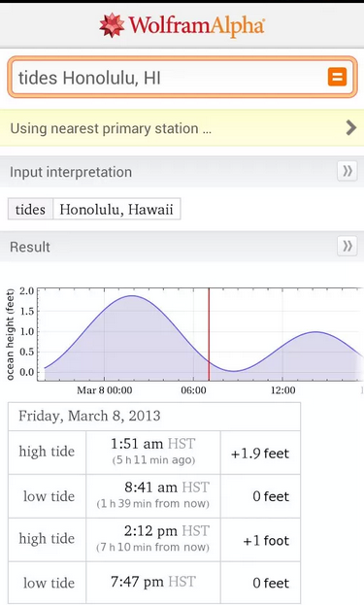Tap the WolframAlpha star logo icon

[112, 25]
